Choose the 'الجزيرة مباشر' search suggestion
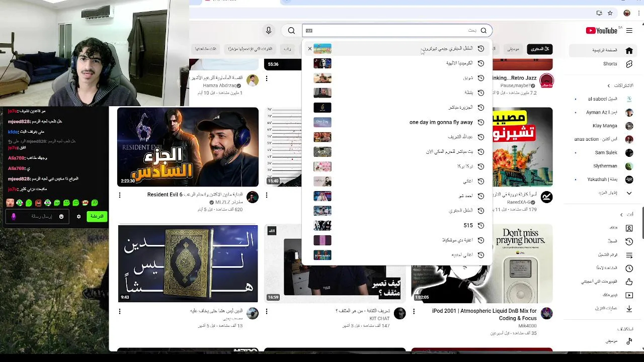The image size is (644, 362). [x=397, y=108]
